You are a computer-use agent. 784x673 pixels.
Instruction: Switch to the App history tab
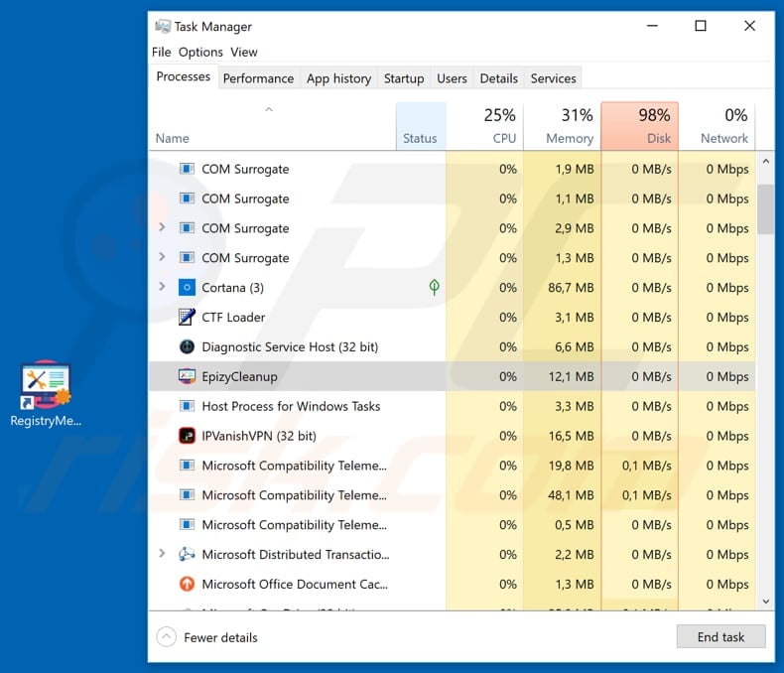[339, 78]
